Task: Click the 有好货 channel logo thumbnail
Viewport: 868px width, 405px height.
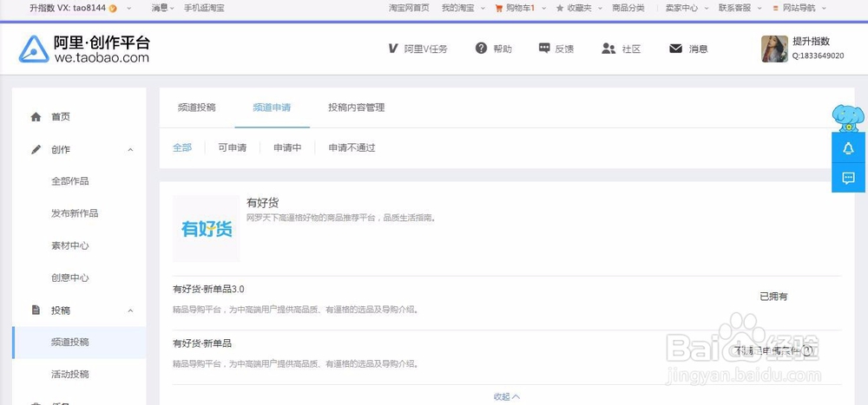Action: [x=207, y=228]
